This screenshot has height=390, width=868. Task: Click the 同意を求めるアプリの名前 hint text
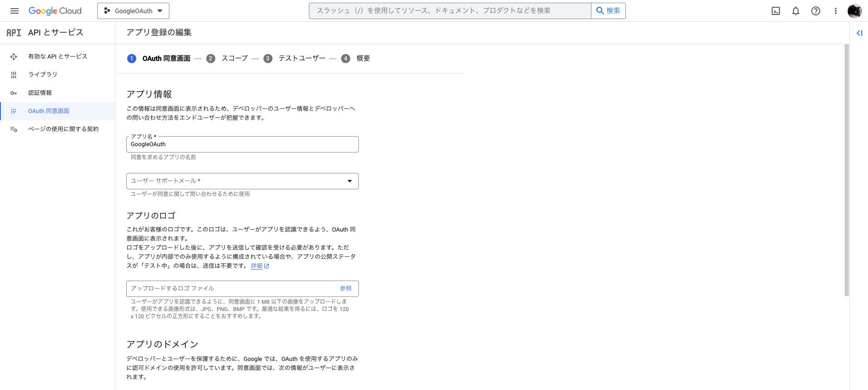[x=164, y=157]
